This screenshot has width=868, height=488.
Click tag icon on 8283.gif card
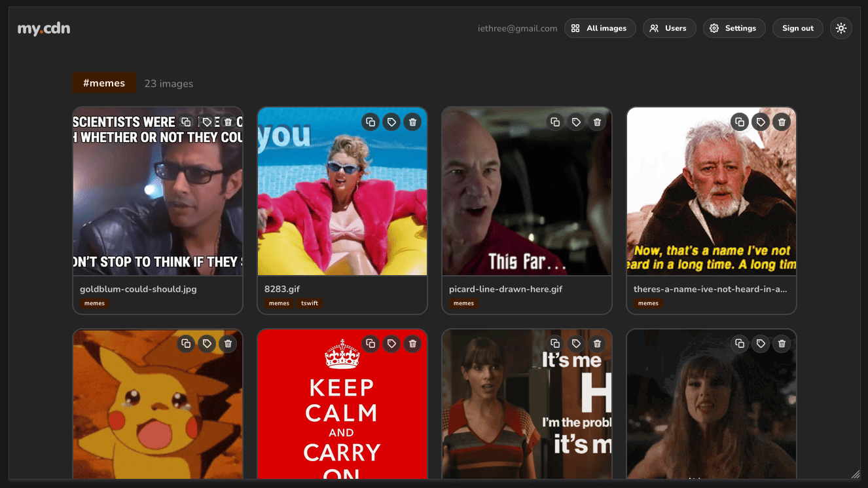tap(391, 122)
